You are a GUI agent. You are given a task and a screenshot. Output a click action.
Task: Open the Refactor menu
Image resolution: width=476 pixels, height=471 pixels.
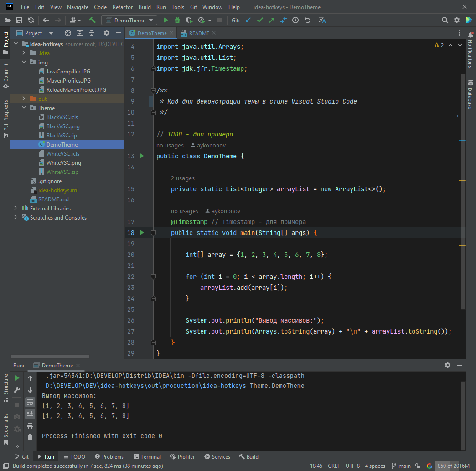click(x=122, y=7)
